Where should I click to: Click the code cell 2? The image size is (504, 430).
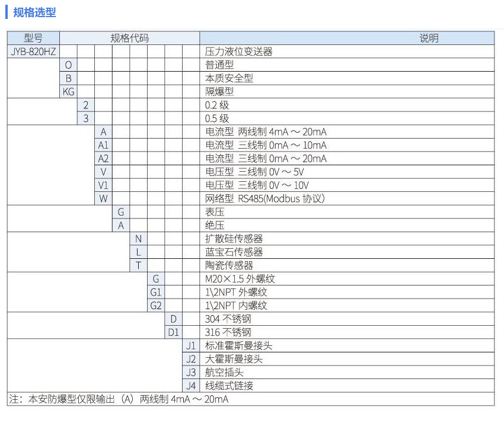86,105
